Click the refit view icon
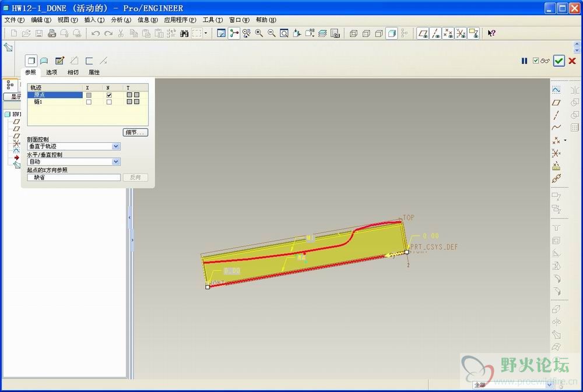The image size is (583, 392). [284, 33]
